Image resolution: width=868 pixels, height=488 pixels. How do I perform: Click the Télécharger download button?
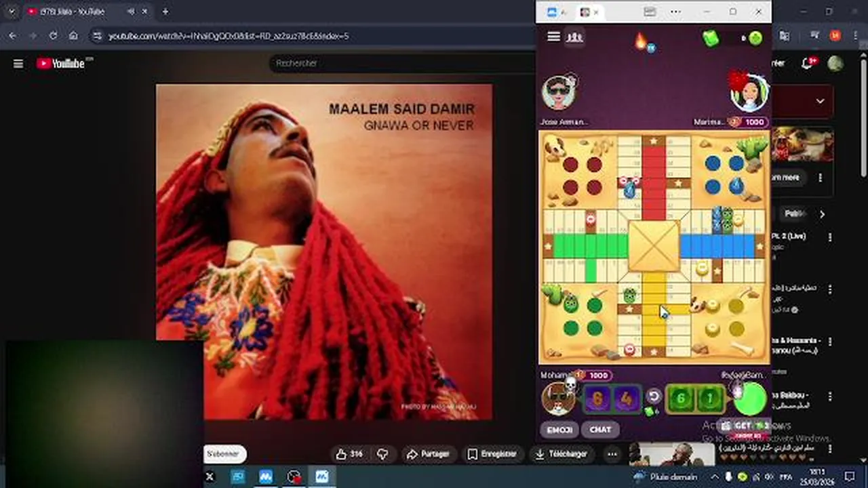click(561, 454)
